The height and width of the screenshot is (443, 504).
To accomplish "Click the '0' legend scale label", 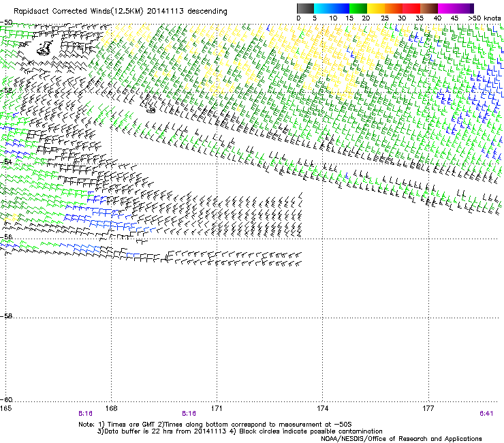I will pos(298,18).
